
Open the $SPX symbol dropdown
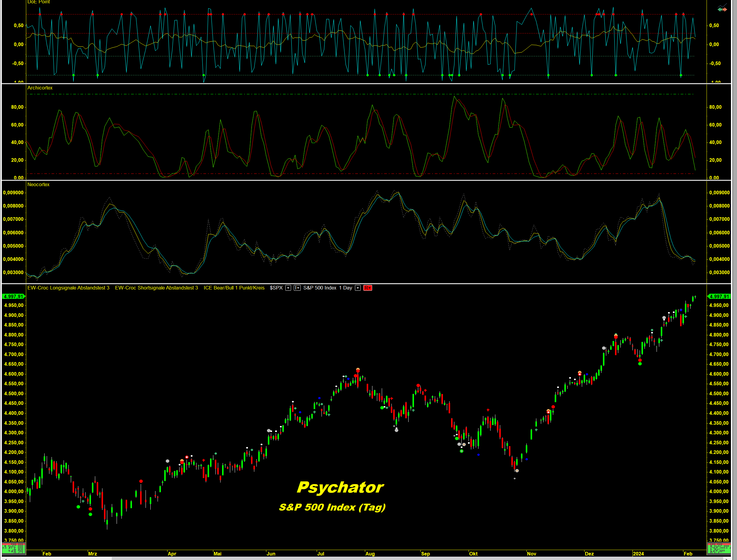(288, 288)
